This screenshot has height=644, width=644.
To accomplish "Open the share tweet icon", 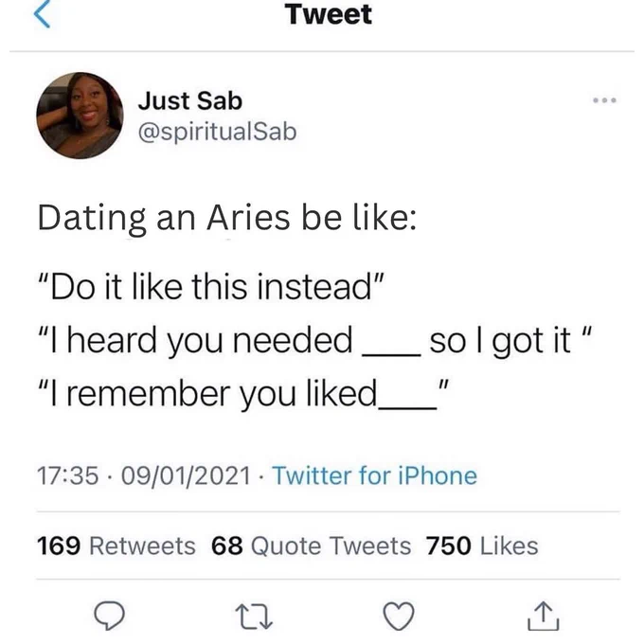I will (543, 616).
